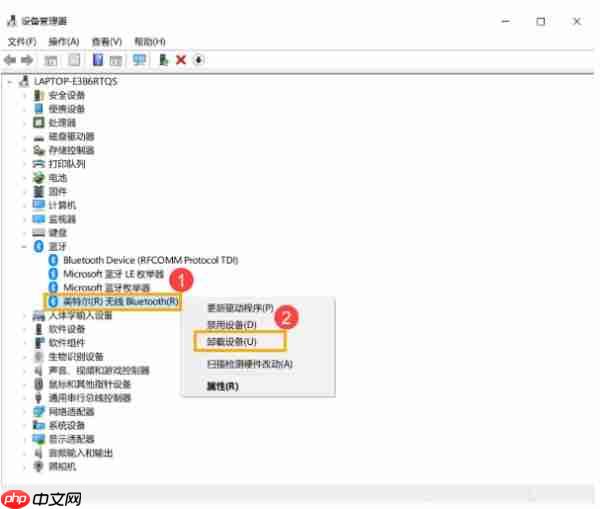The image size is (600, 509).
Task: Select the 声音、视频和游戏控制器 label
Action: tap(99, 370)
